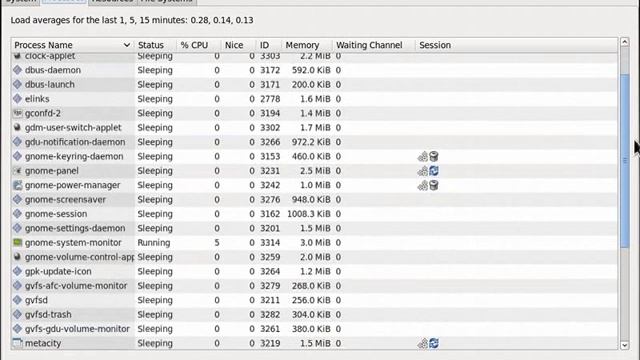Click the vertical scrollbar thumb
This screenshot has width=640, height=360.
[624, 160]
